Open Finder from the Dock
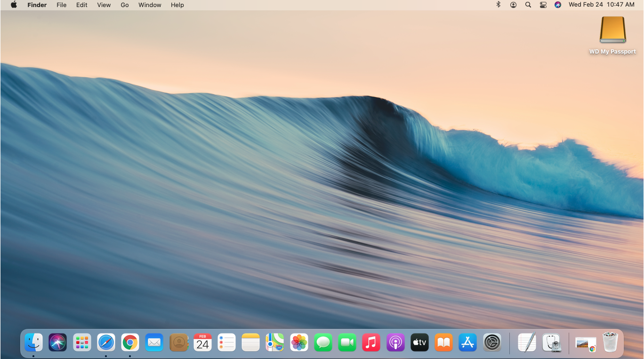The height and width of the screenshot is (359, 644). pos(33,342)
